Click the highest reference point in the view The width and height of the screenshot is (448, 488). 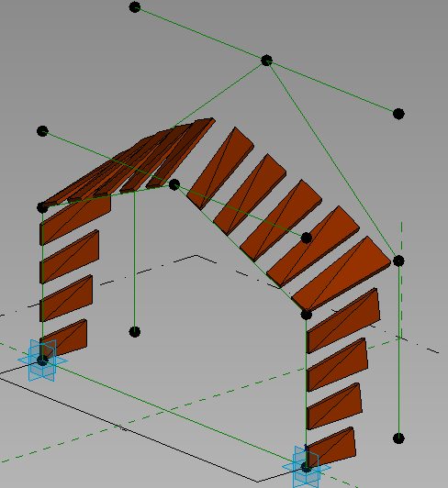(135, 7)
